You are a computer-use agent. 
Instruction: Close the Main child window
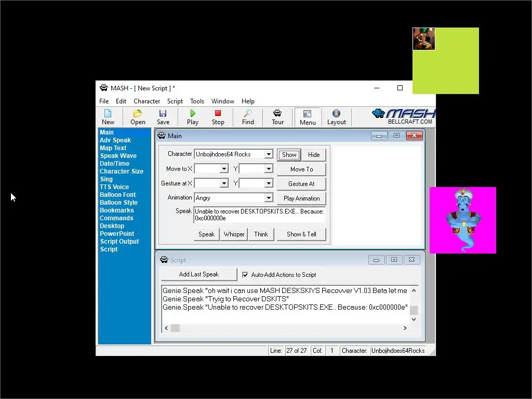point(414,136)
